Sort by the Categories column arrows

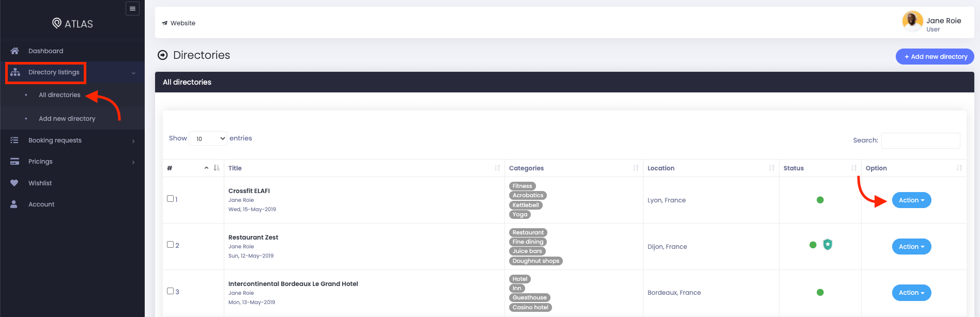636,168
